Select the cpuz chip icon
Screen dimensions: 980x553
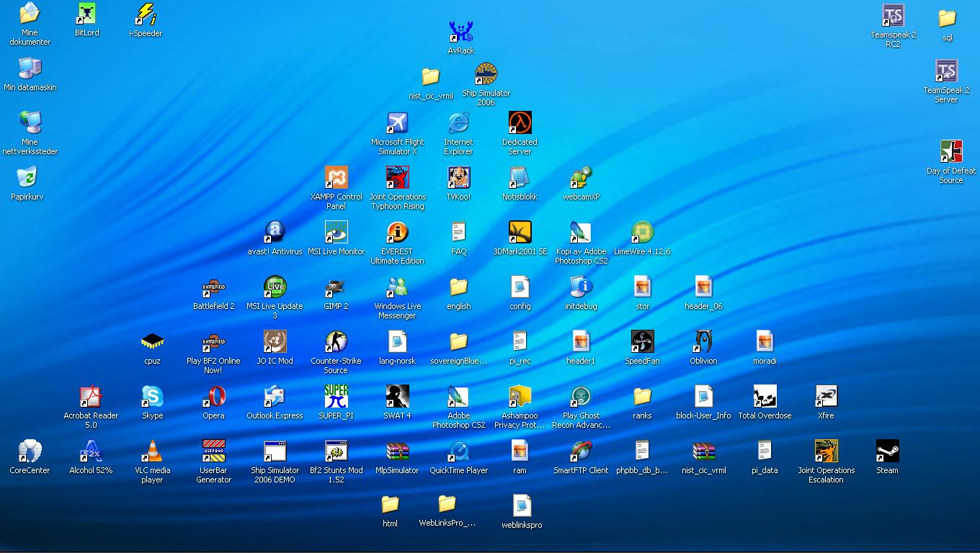pyautogui.click(x=152, y=342)
